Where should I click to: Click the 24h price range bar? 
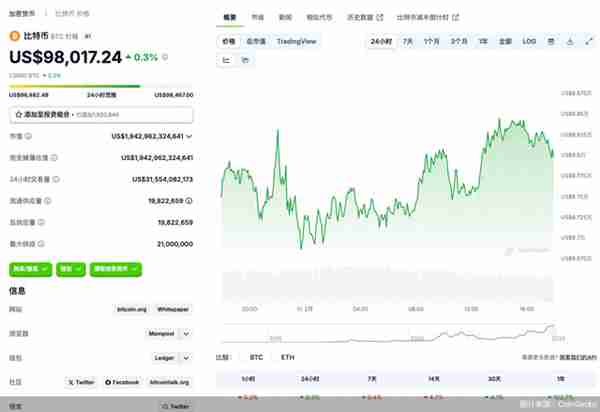101,86
